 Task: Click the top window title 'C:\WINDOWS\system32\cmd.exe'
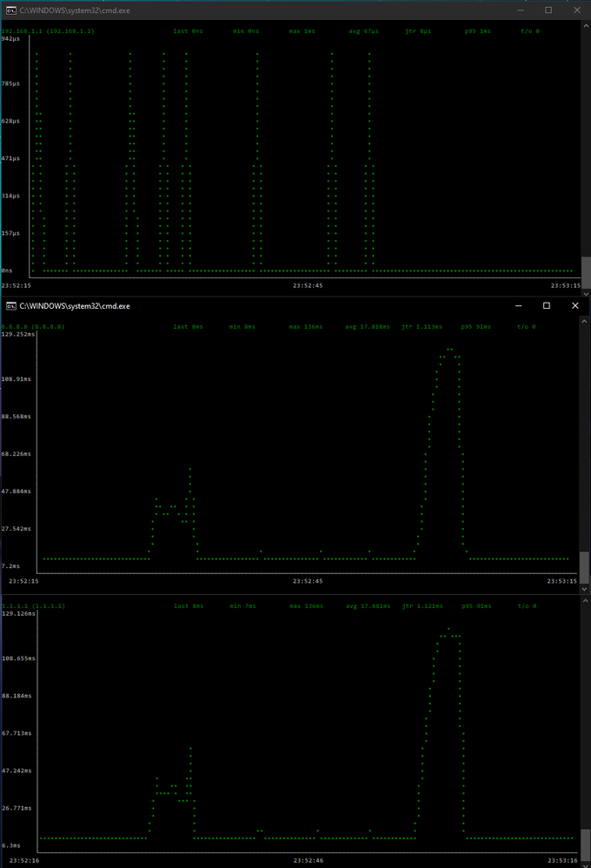pyautogui.click(x=75, y=10)
